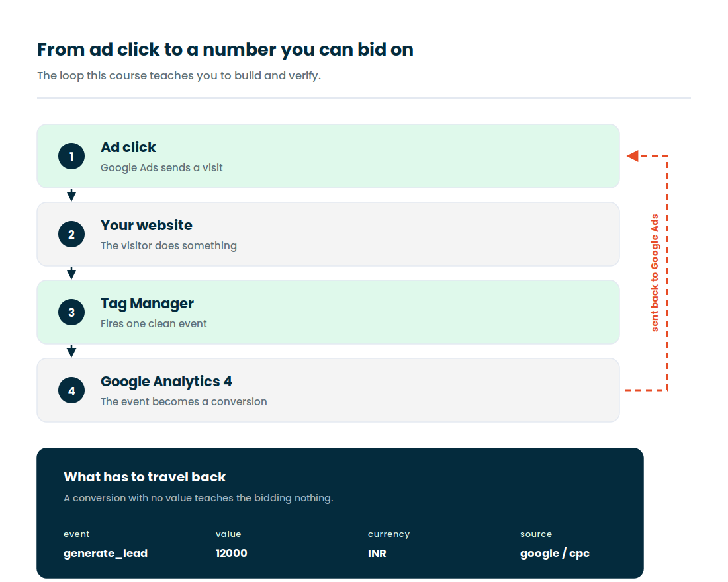The height and width of the screenshot is (582, 728).
Task: Click 'The event becomes a conversion' text
Action: (184, 401)
